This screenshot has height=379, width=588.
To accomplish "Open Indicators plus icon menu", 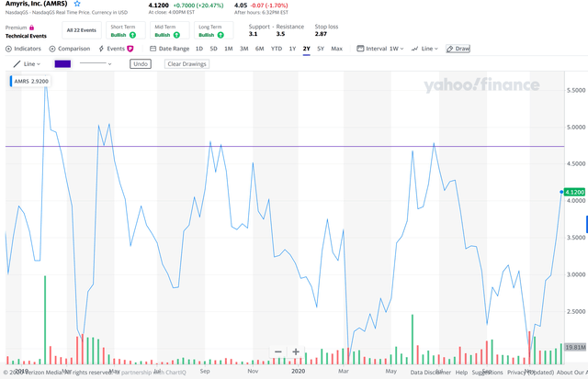I will (x=8, y=49).
